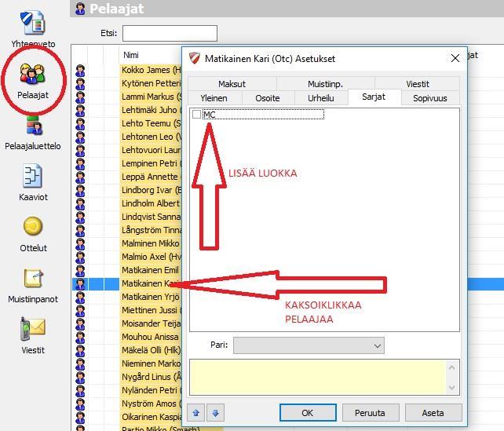Switch to the Muistiinp. tab

(325, 84)
